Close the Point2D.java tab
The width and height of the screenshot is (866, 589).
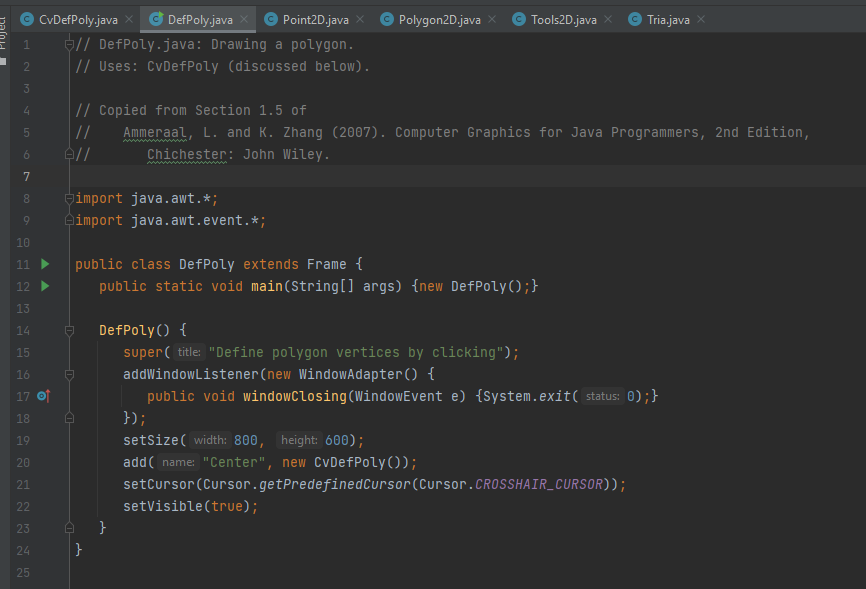tap(360, 19)
